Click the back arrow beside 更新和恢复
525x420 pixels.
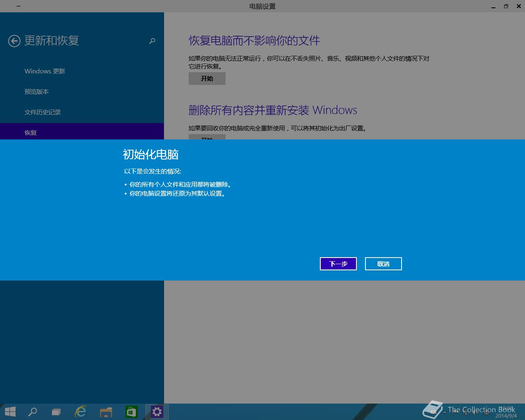click(x=14, y=41)
